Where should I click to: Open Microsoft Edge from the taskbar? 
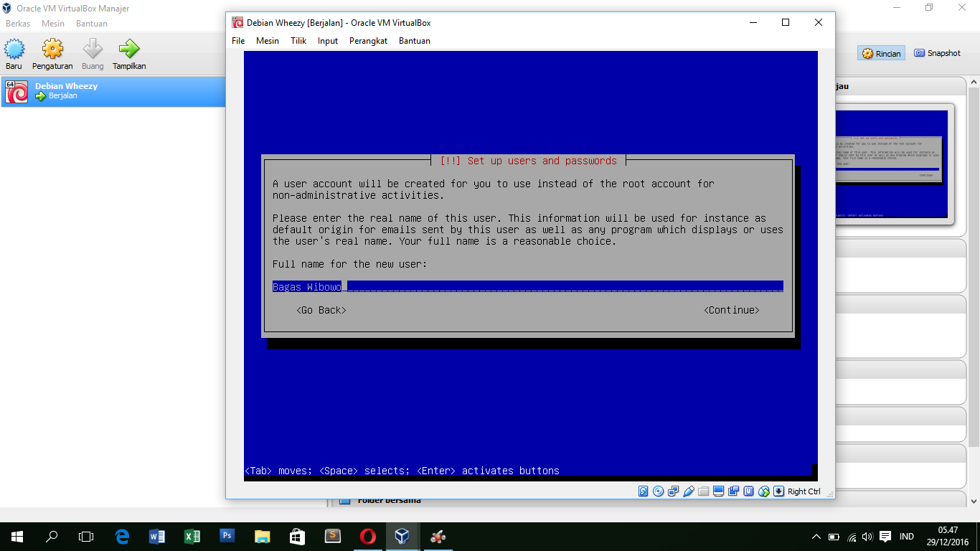122,536
